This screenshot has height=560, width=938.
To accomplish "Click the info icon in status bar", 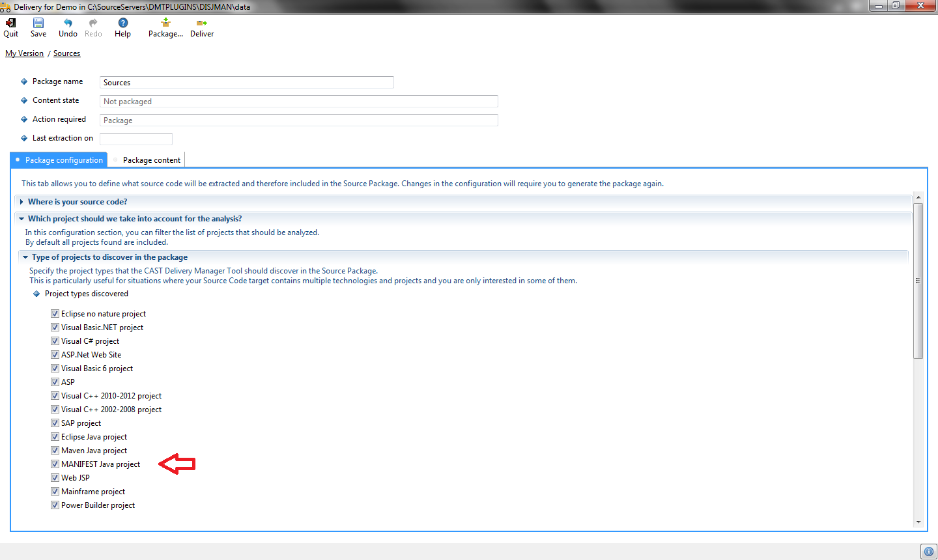I will coord(928,552).
